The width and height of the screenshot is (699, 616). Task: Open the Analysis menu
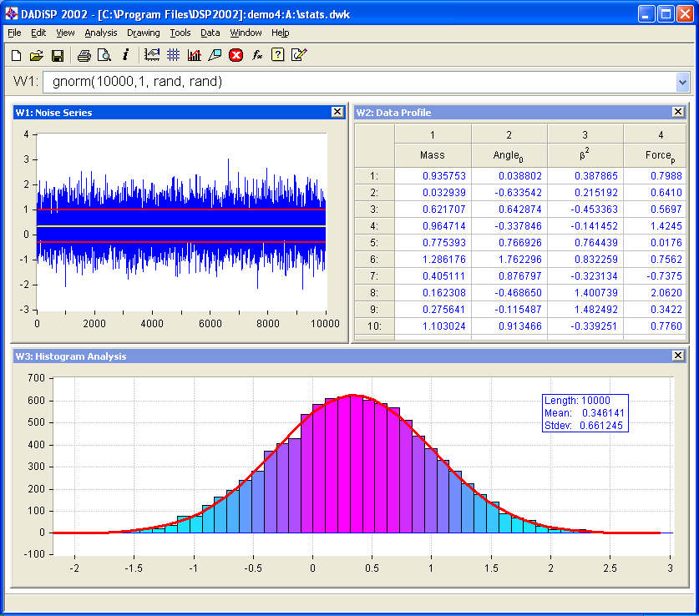(x=101, y=33)
